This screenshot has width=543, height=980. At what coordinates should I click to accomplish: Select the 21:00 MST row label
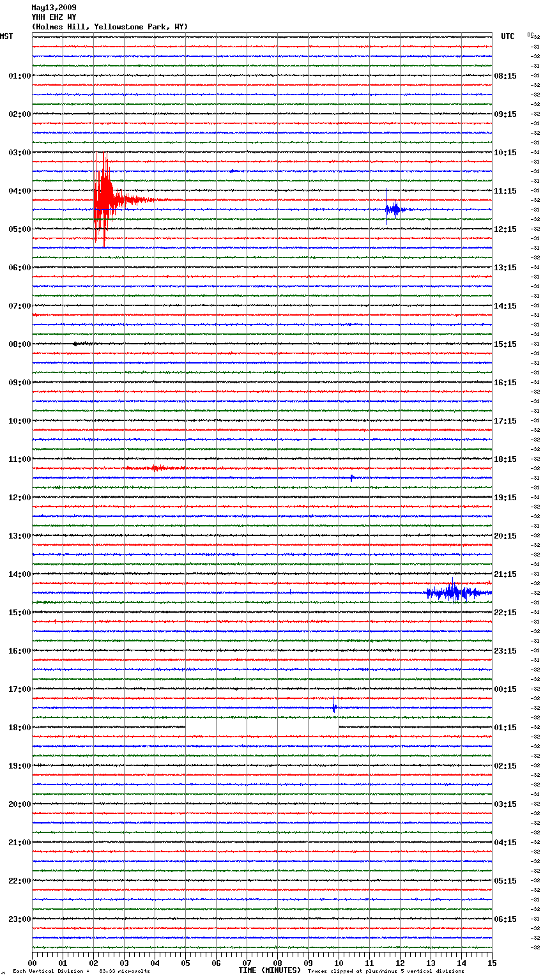coord(20,843)
